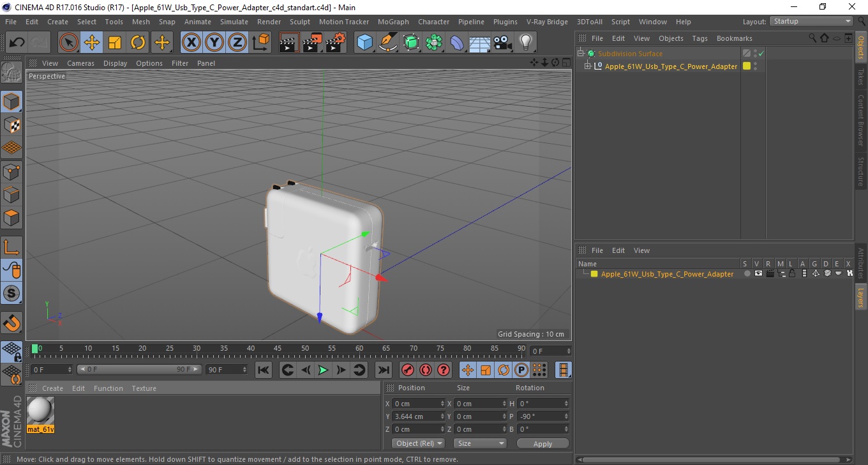Switch the coordinate system icon
This screenshot has height=465, width=868.
click(x=260, y=43)
